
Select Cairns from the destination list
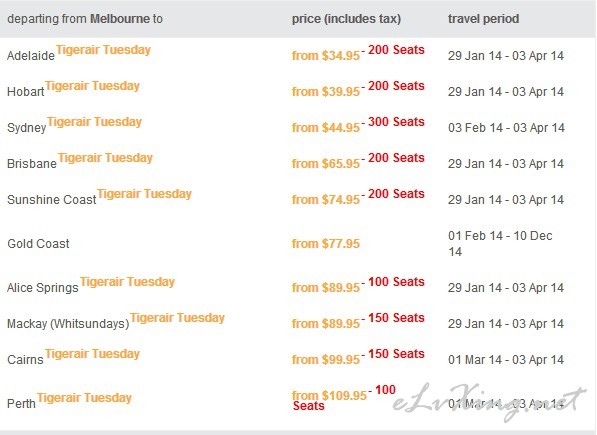26,360
